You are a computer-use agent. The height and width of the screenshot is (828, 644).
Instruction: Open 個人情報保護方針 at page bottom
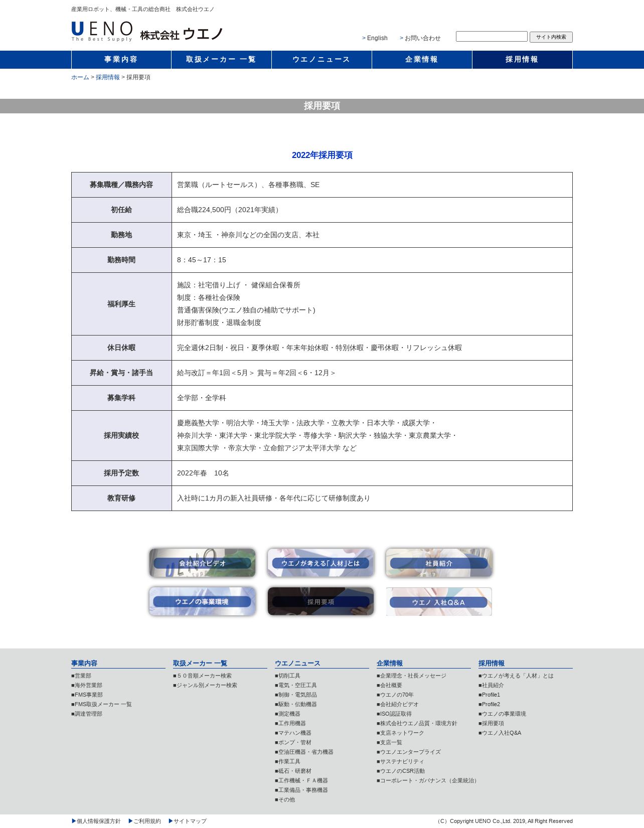[x=96, y=821]
